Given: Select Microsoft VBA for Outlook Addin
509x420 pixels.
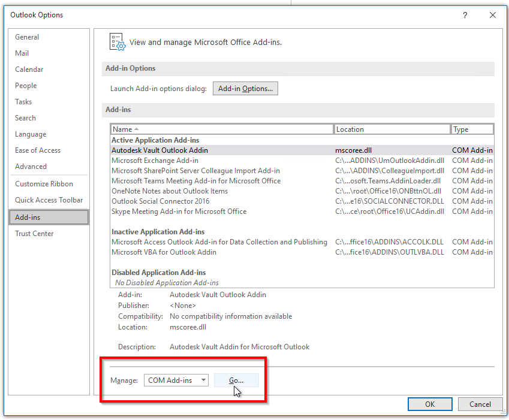Looking at the screenshot, I should (x=302, y=252).
